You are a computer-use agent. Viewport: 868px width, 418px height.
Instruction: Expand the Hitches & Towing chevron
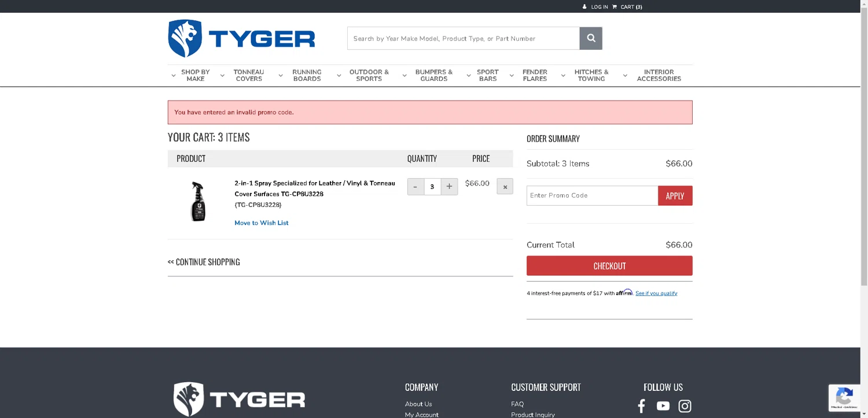(x=563, y=76)
